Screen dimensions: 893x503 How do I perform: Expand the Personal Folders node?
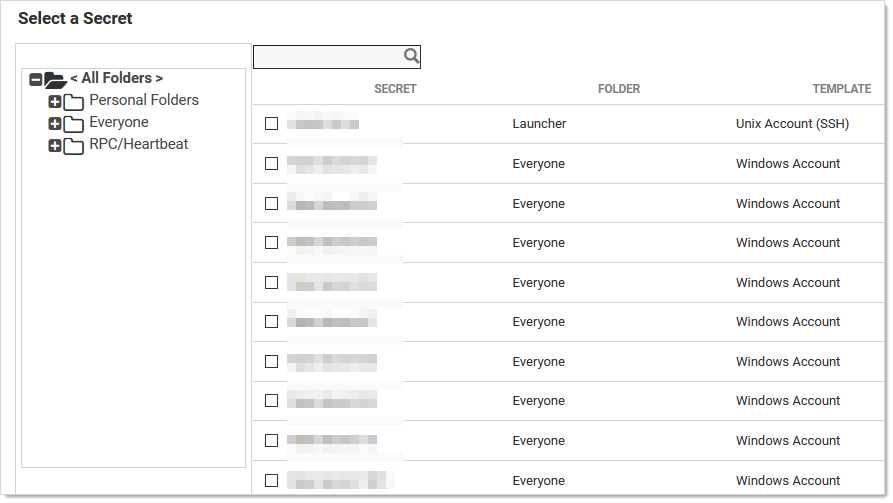click(x=55, y=102)
